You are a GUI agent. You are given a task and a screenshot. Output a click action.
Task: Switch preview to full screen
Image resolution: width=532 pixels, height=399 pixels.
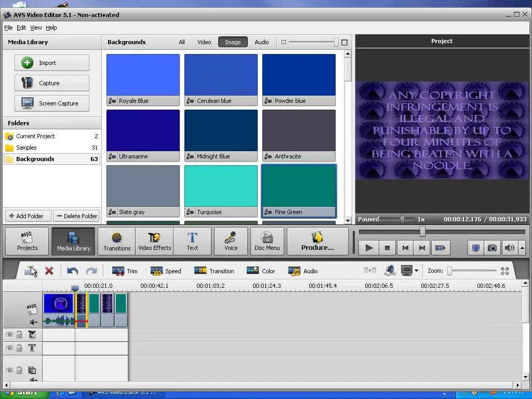(475, 248)
